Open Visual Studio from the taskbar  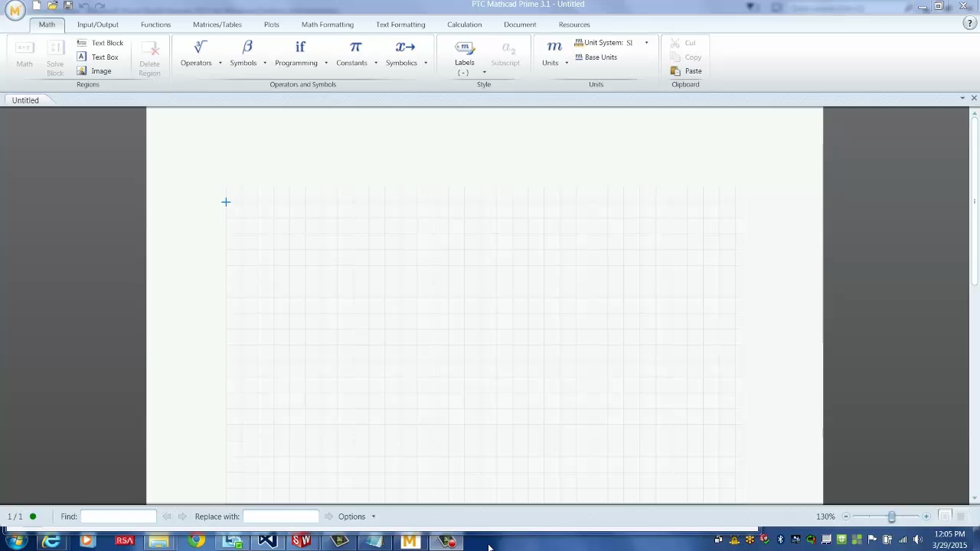click(266, 542)
